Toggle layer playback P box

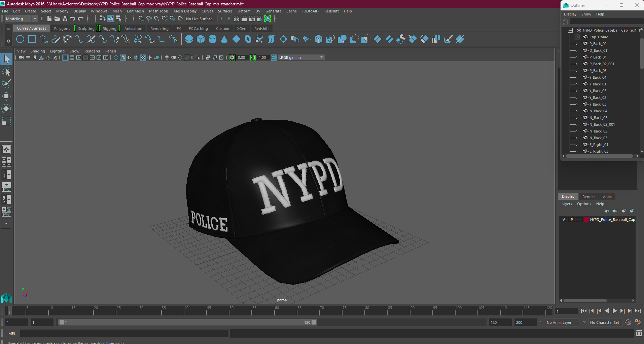click(x=571, y=220)
